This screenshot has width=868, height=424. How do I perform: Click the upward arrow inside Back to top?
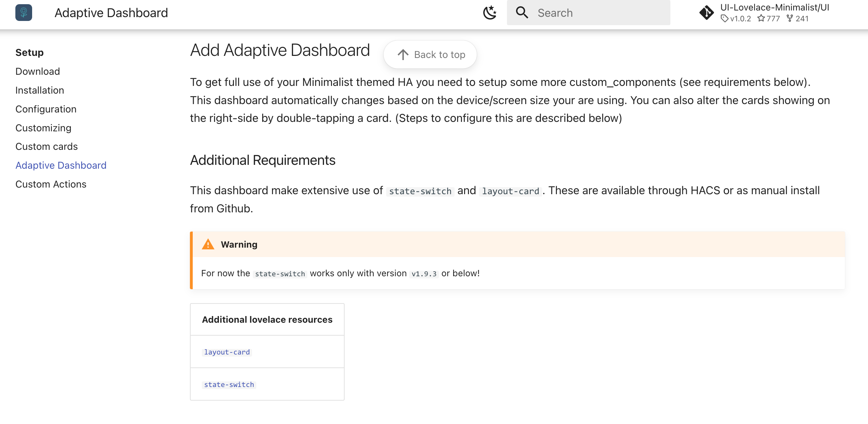pyautogui.click(x=403, y=54)
